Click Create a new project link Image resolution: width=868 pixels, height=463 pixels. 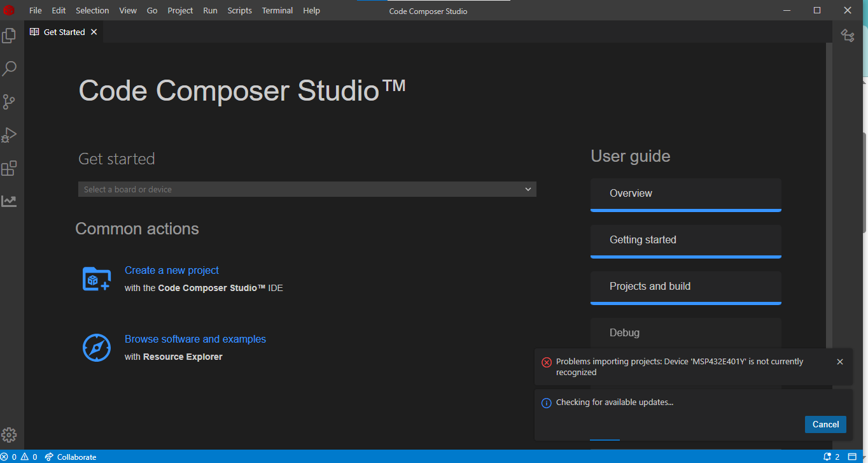(x=172, y=270)
